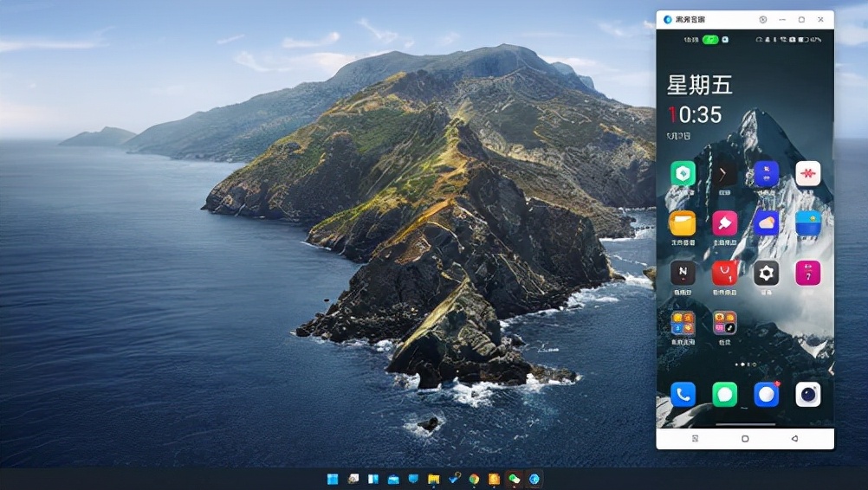Click the blue screen-mirroring app taskbar icon

coord(534,479)
